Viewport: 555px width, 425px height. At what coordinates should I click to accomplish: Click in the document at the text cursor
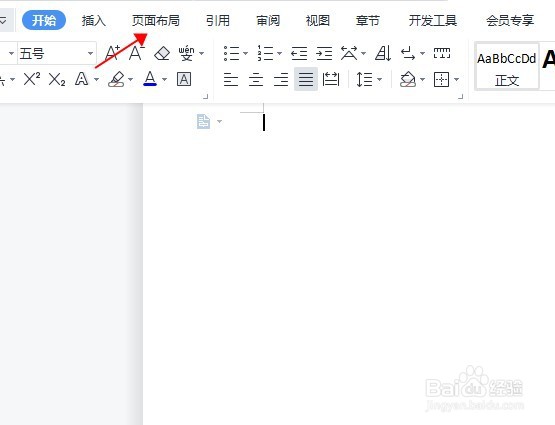pyautogui.click(x=264, y=122)
